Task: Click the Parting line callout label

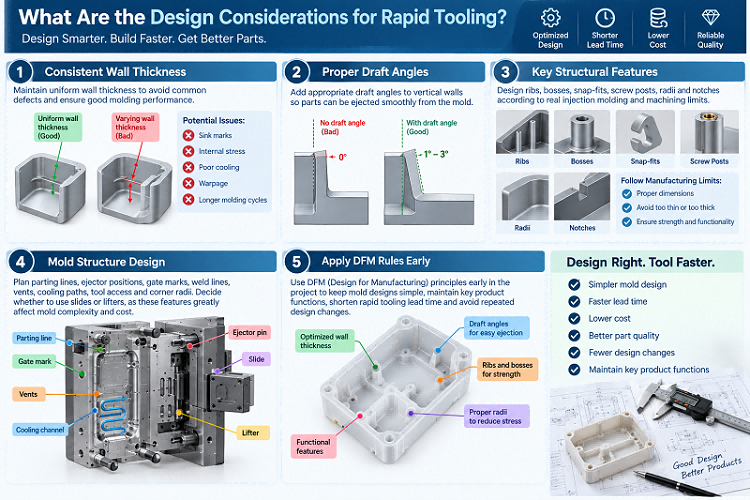Action: coord(34,338)
